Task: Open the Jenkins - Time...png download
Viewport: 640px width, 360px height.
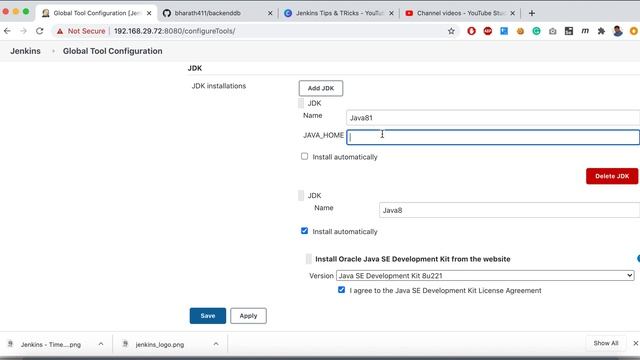Action: [x=51, y=344]
